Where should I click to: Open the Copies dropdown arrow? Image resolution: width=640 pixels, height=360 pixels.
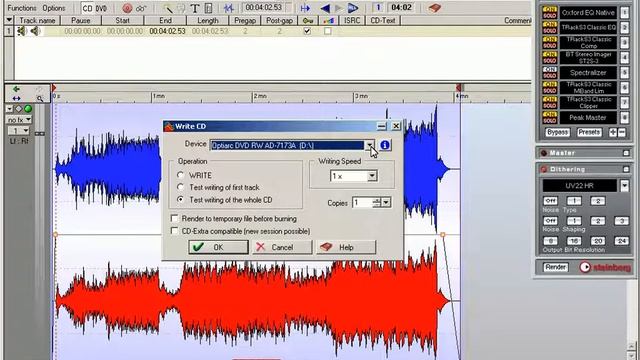(386, 202)
